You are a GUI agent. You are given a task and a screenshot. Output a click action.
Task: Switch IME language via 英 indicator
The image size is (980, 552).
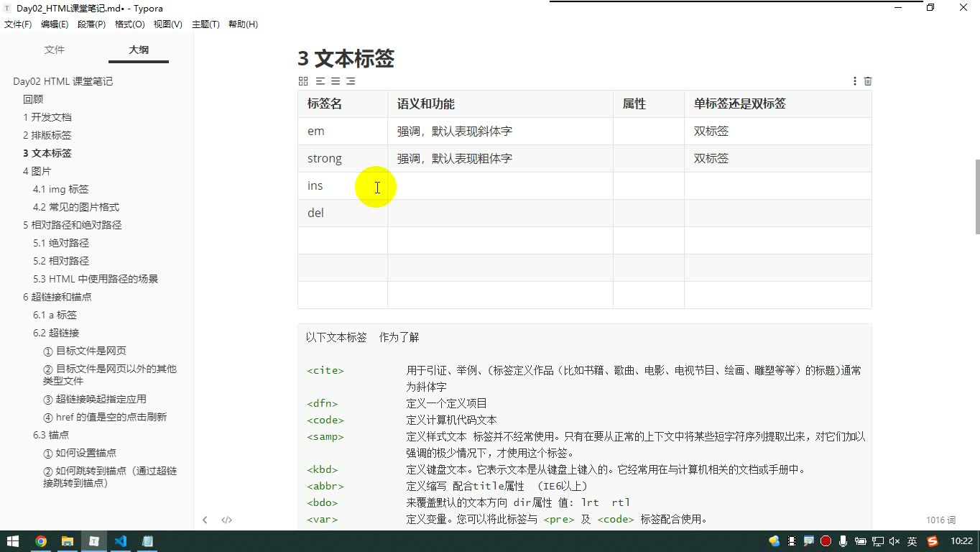912,541
